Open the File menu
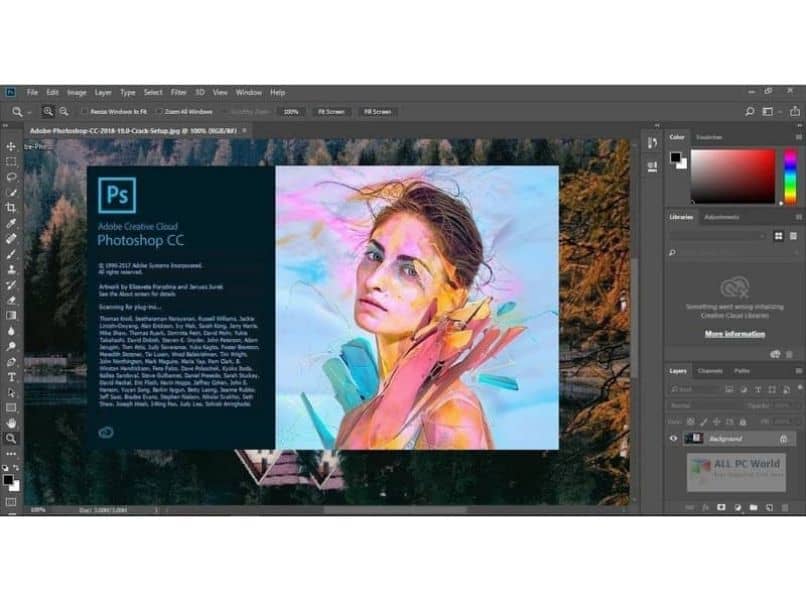806x600 pixels. 32,93
